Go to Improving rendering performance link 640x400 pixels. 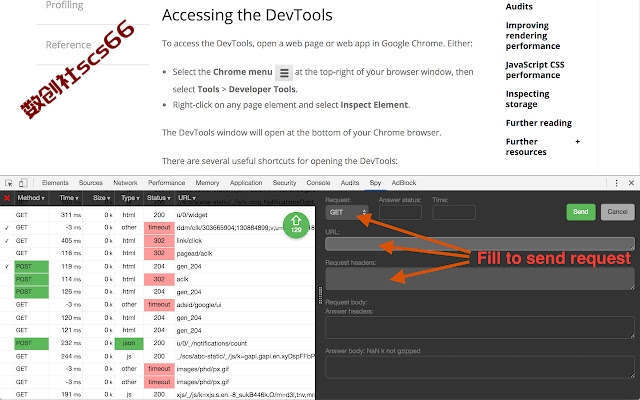point(533,36)
